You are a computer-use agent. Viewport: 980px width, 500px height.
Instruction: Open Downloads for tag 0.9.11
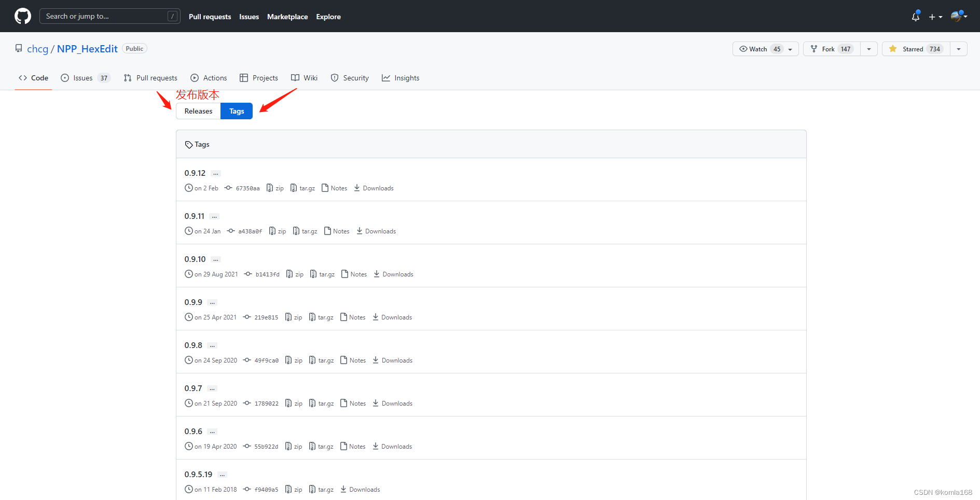tap(376, 231)
